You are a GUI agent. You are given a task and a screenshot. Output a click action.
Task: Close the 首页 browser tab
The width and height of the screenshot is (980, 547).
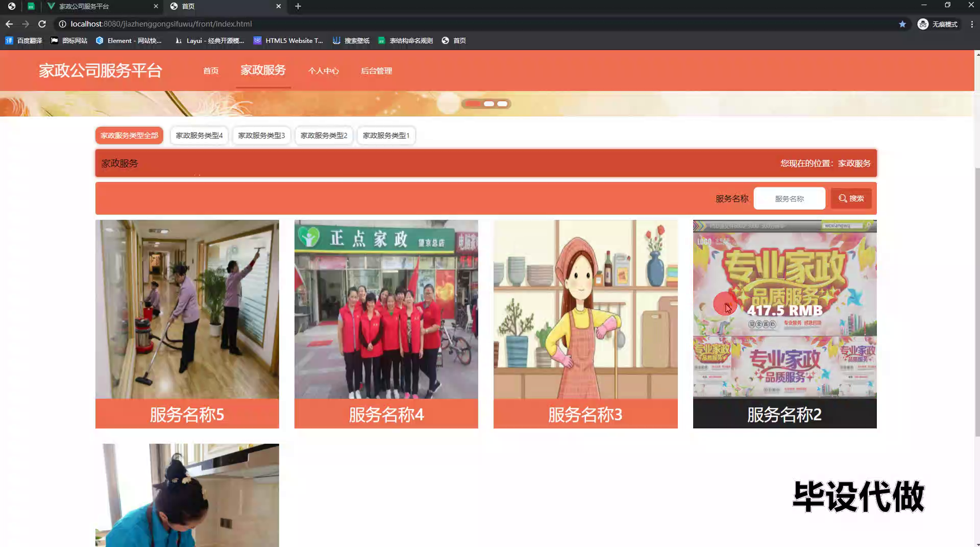(278, 6)
